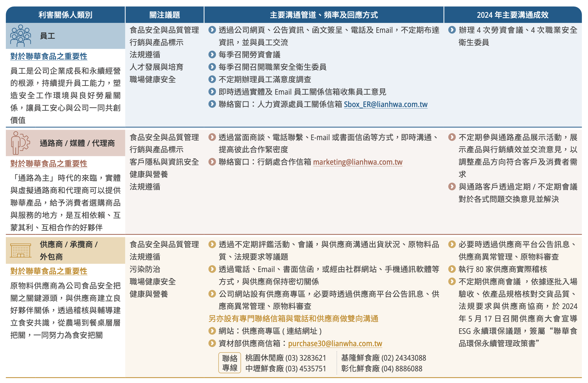
Task: Click bullet arrow before 聯絡窗口:行銷處合作信箱
Action: (212, 162)
